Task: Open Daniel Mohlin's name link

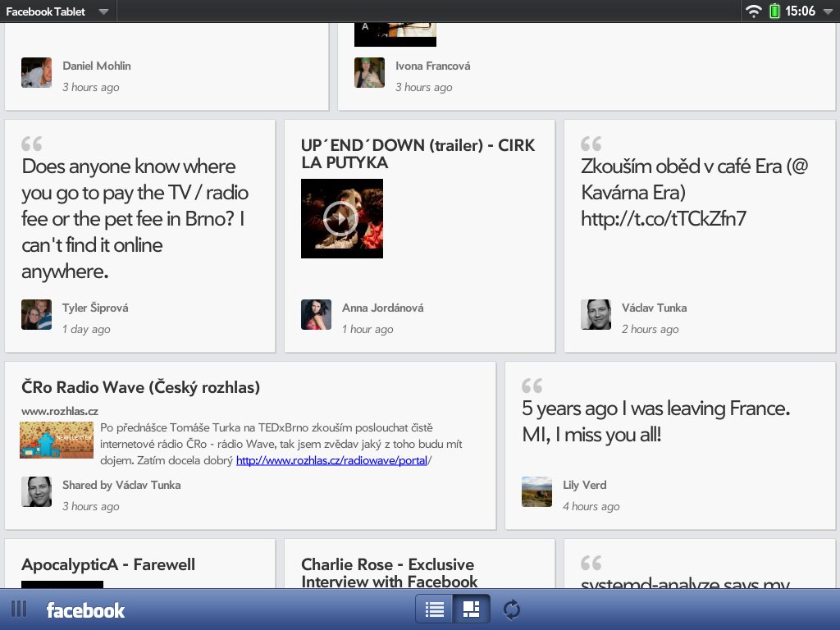Action: pos(97,66)
